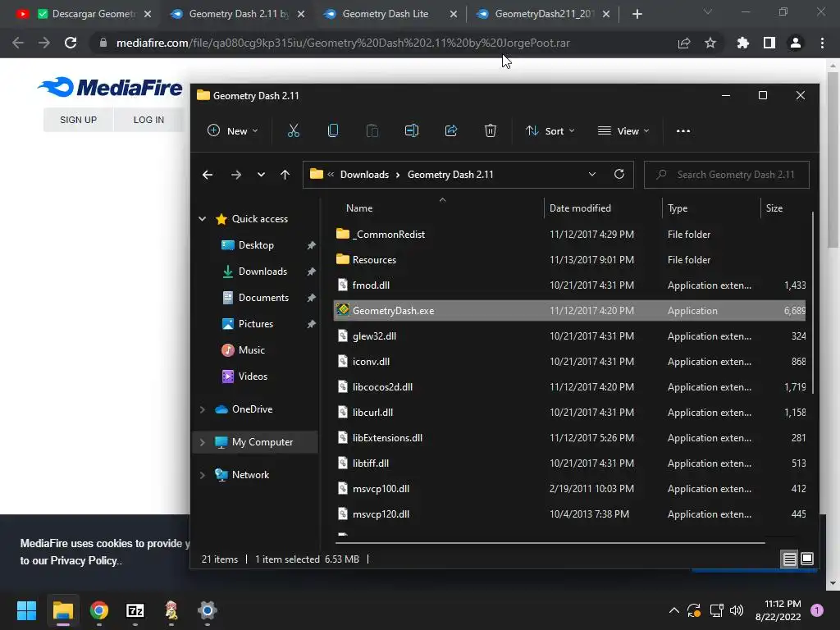Select Videos in the navigation pane
This screenshot has height=630, width=840.
(253, 376)
